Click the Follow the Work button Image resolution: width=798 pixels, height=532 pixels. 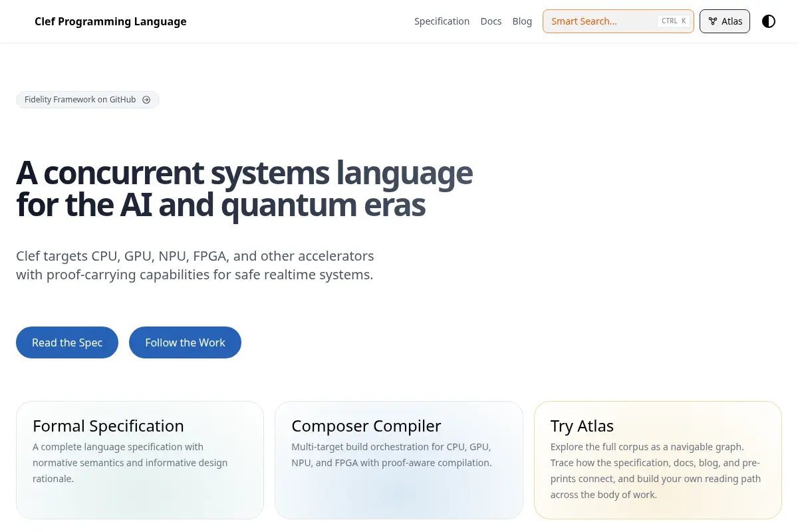(x=185, y=342)
